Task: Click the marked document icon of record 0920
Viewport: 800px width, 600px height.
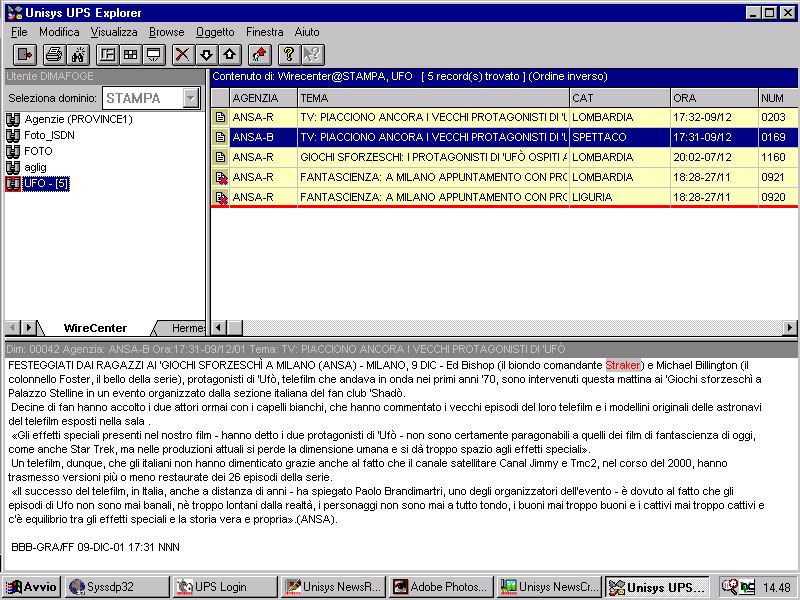Action: pyautogui.click(x=220, y=197)
